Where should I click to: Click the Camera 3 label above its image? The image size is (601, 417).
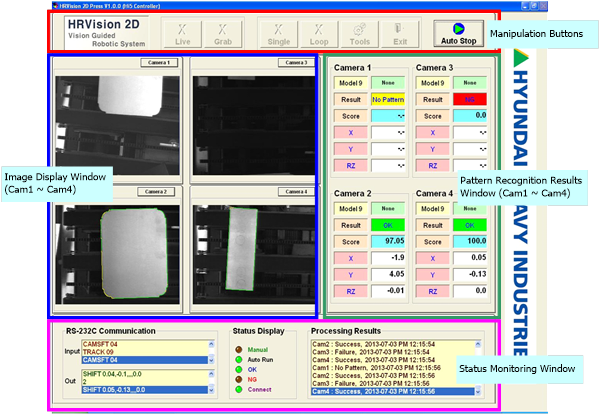coord(297,62)
